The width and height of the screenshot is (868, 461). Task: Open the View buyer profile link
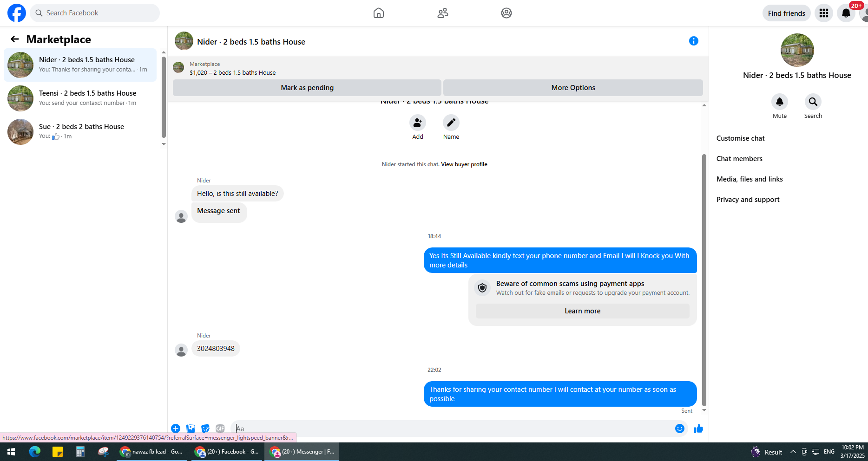coord(464,164)
